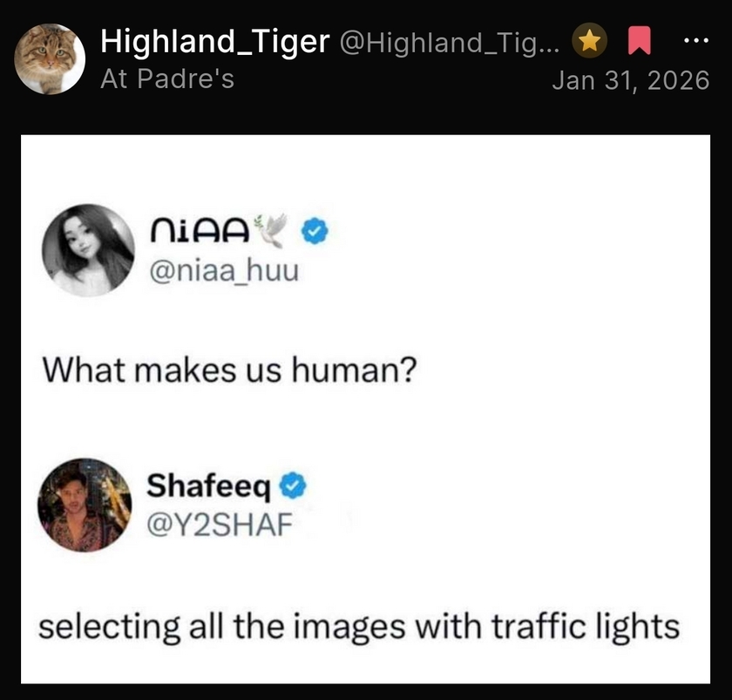Click the Jan 31, 2026 timestamp
The width and height of the screenshot is (732, 700).
tap(631, 80)
